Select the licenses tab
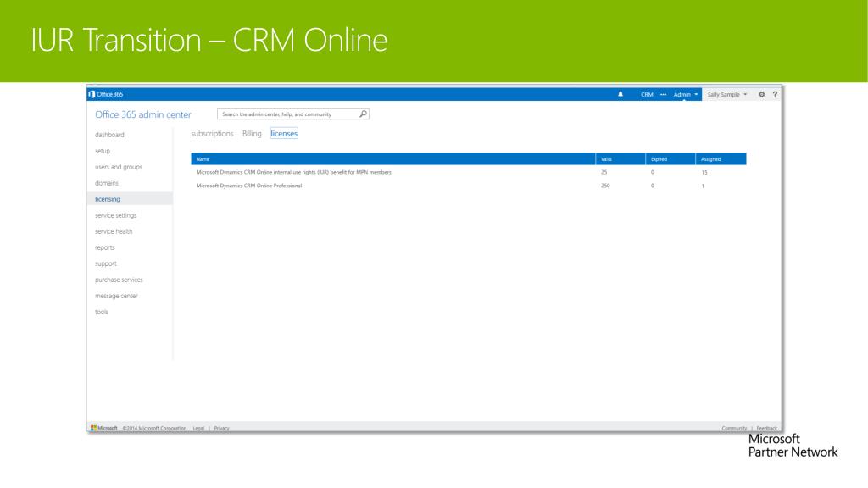The height and width of the screenshot is (488, 868). [284, 133]
